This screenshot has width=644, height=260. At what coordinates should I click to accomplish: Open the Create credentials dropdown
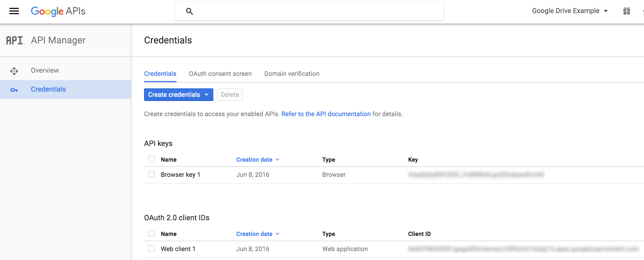(178, 95)
